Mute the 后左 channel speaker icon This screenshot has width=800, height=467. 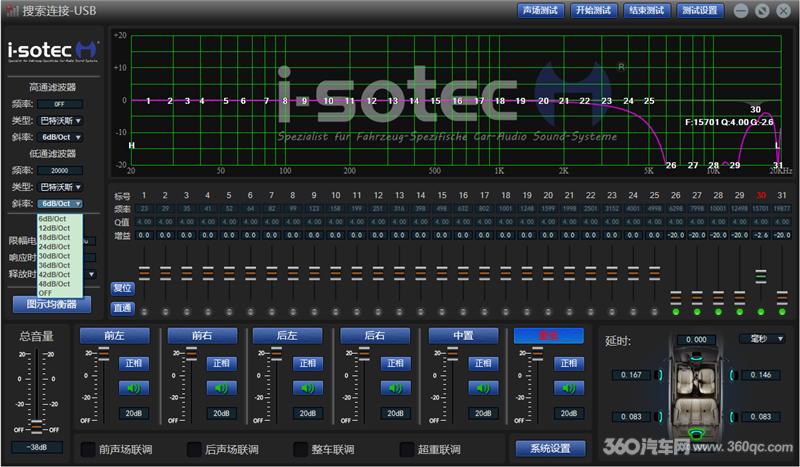307,388
